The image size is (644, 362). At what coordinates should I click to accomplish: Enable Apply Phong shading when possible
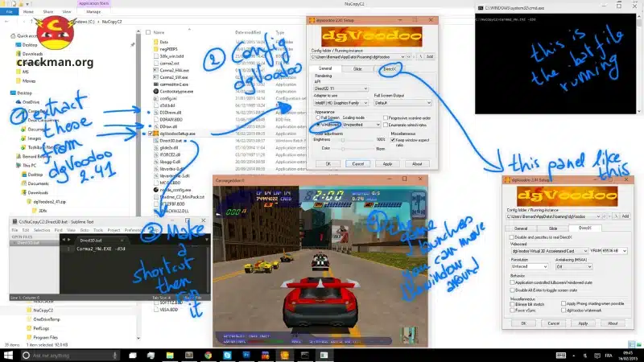pyautogui.click(x=563, y=304)
